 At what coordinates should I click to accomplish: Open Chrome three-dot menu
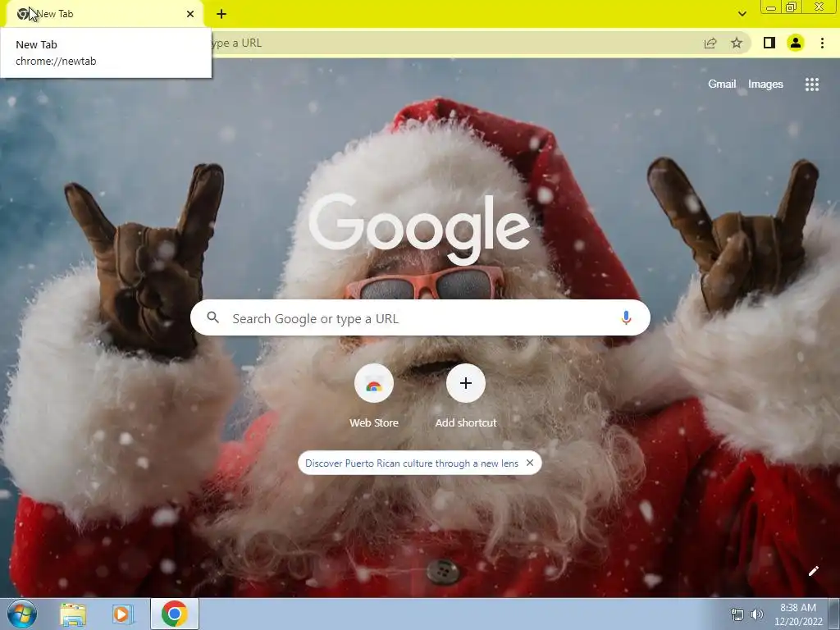[x=822, y=43]
